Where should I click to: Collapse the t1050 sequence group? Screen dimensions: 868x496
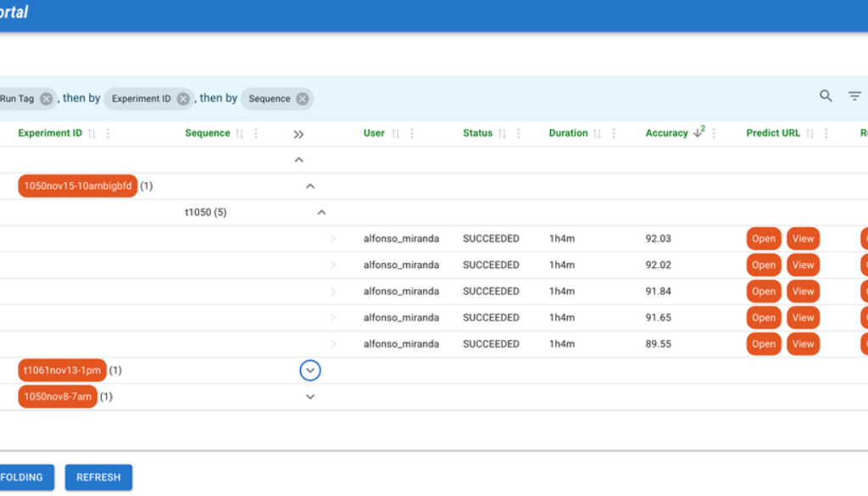point(321,213)
